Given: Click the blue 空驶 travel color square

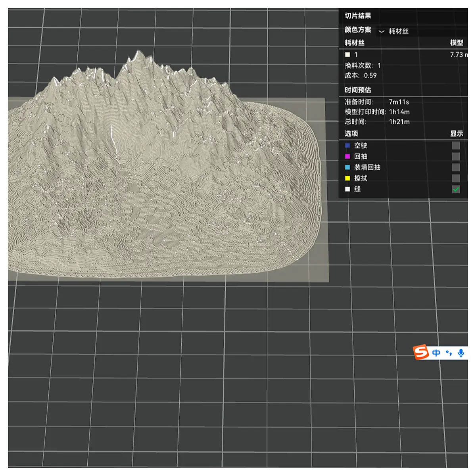Looking at the screenshot, I should click(x=347, y=146).
